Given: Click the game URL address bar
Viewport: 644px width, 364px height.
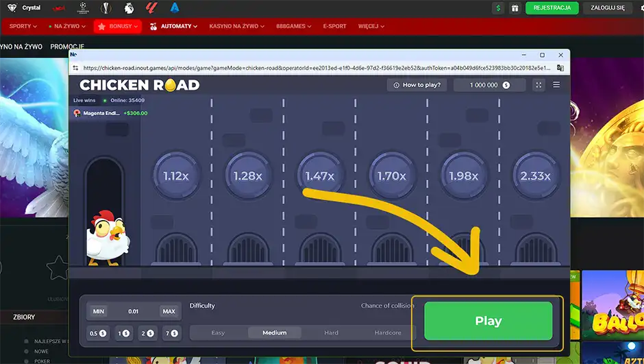Looking at the screenshot, I should tap(317, 68).
